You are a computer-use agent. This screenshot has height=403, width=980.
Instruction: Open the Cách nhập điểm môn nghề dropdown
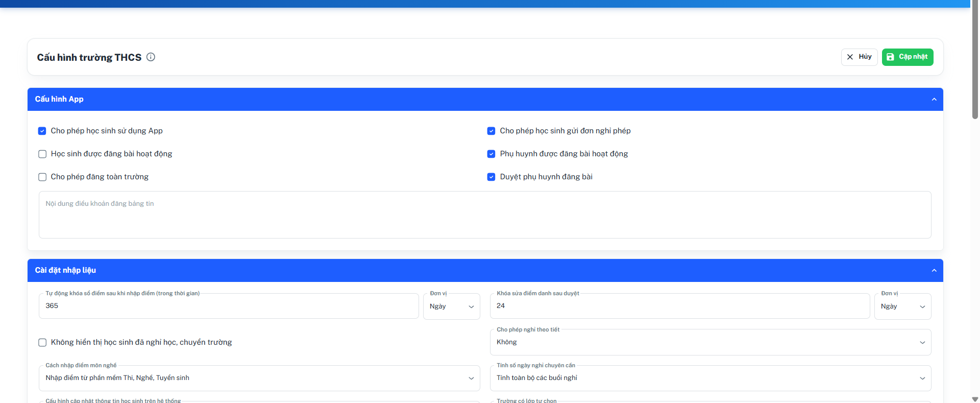point(259,378)
